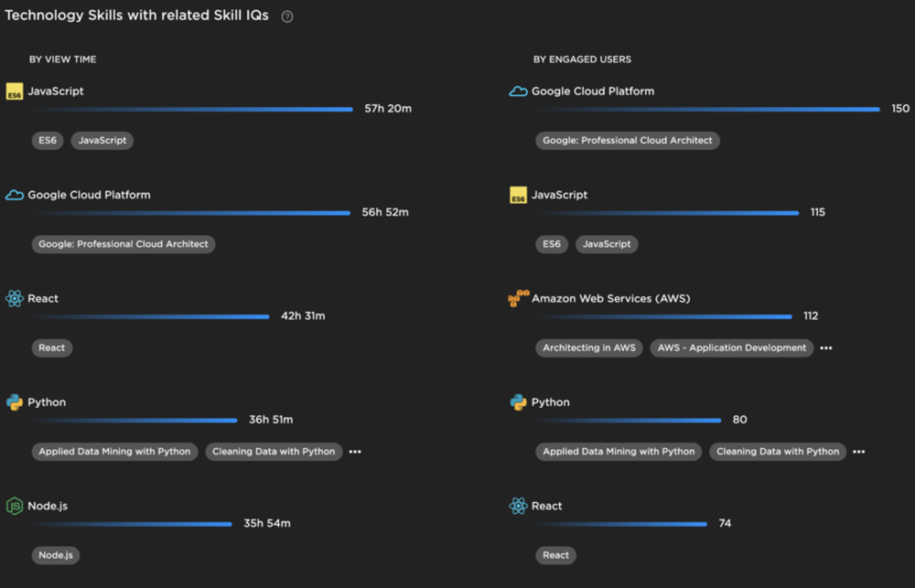Open the Node.js technology title
This screenshot has width=915, height=588.
pyautogui.click(x=47, y=506)
